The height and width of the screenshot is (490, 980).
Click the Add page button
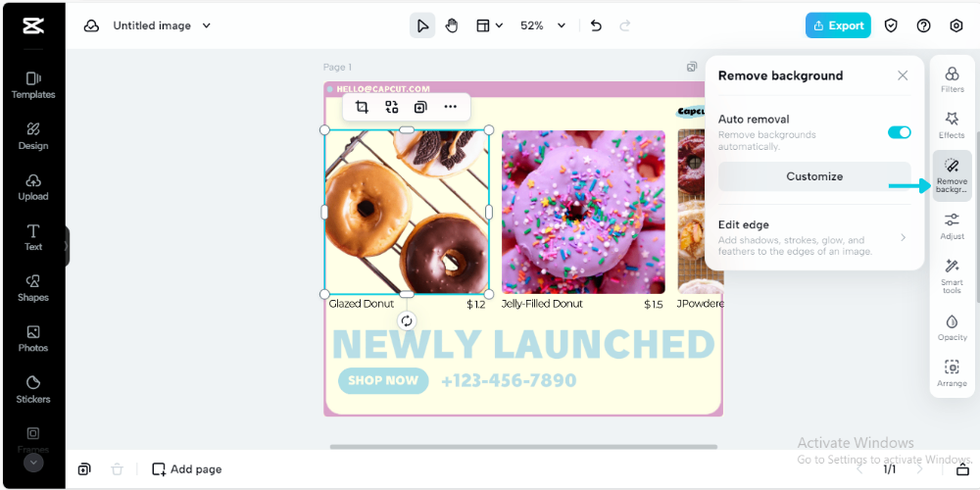pos(187,469)
